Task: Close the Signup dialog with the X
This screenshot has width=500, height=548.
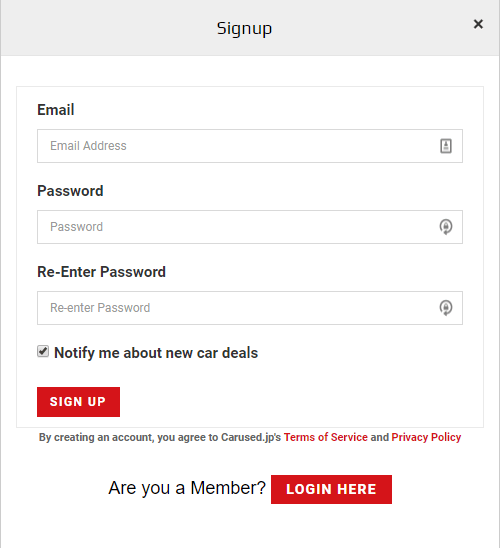Action: tap(478, 24)
